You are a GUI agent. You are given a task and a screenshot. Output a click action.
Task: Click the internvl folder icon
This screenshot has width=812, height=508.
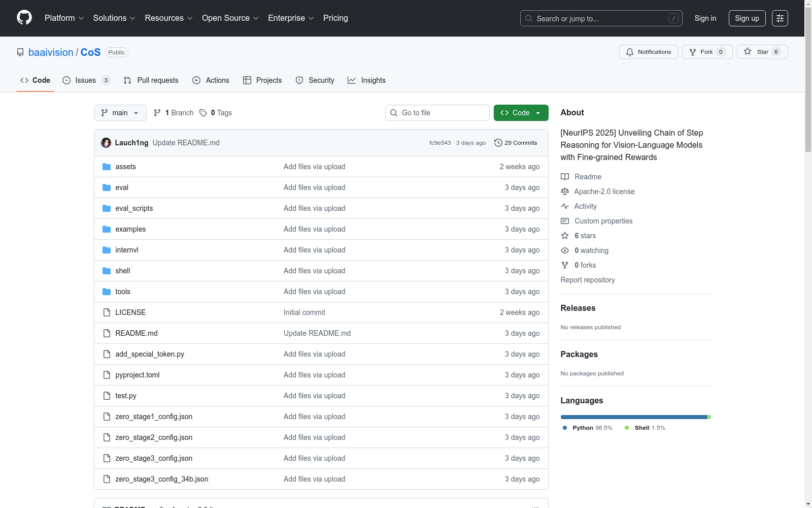(x=107, y=250)
